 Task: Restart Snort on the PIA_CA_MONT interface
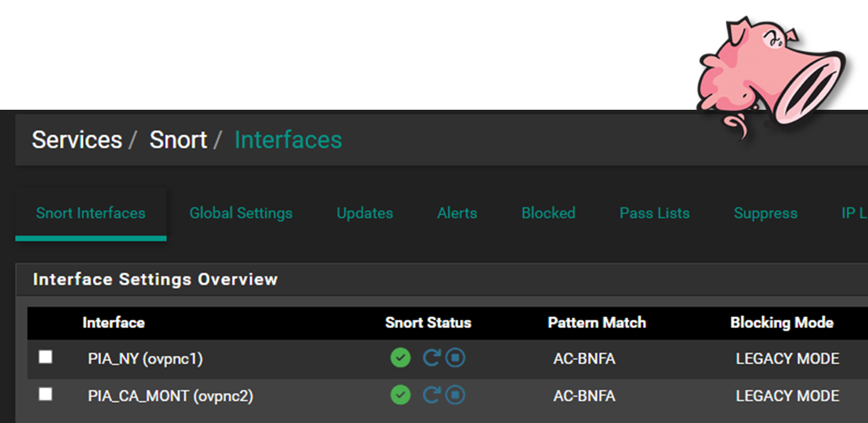coord(431,395)
